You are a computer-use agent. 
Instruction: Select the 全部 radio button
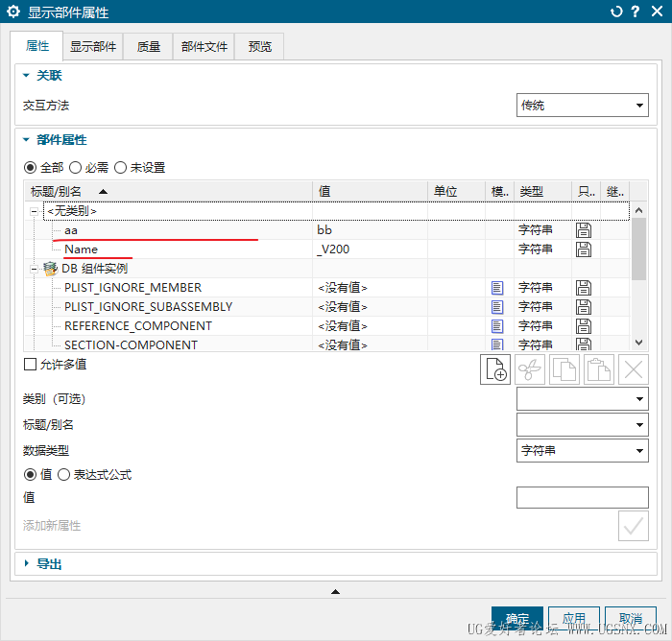tap(30, 168)
